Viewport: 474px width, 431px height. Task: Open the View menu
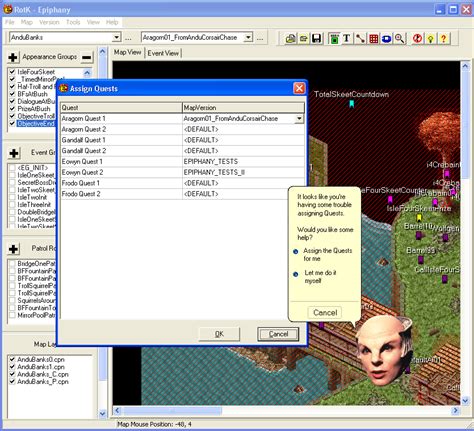point(93,22)
